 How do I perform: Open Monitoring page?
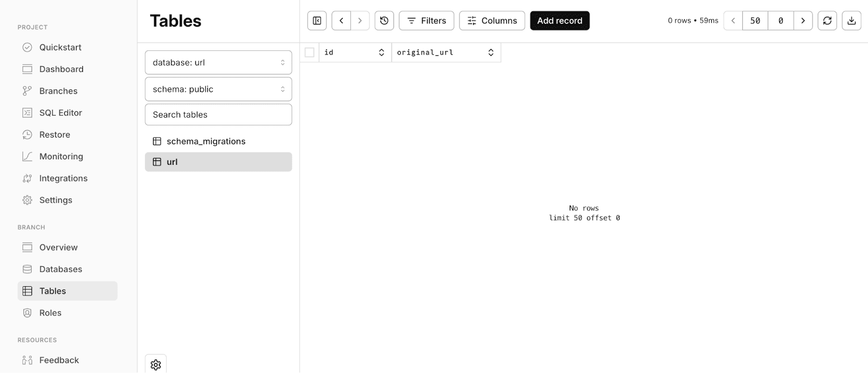point(61,156)
